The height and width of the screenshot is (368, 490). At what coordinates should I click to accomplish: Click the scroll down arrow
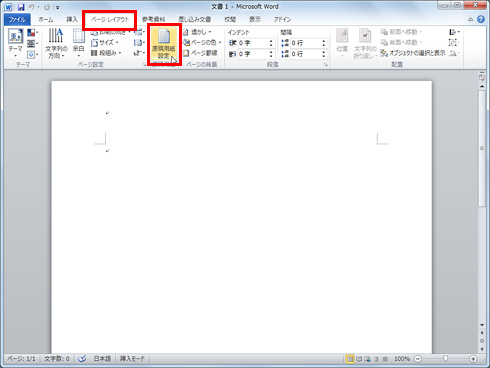[482, 325]
